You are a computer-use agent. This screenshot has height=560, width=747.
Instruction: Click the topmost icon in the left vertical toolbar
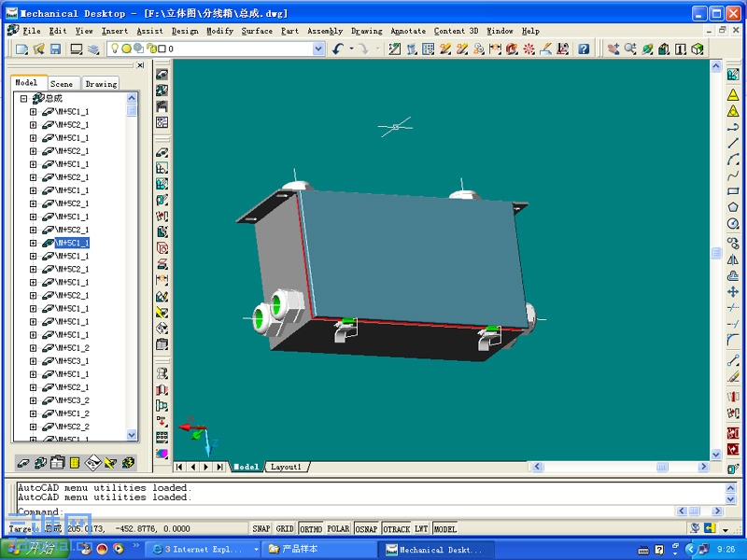[162, 75]
